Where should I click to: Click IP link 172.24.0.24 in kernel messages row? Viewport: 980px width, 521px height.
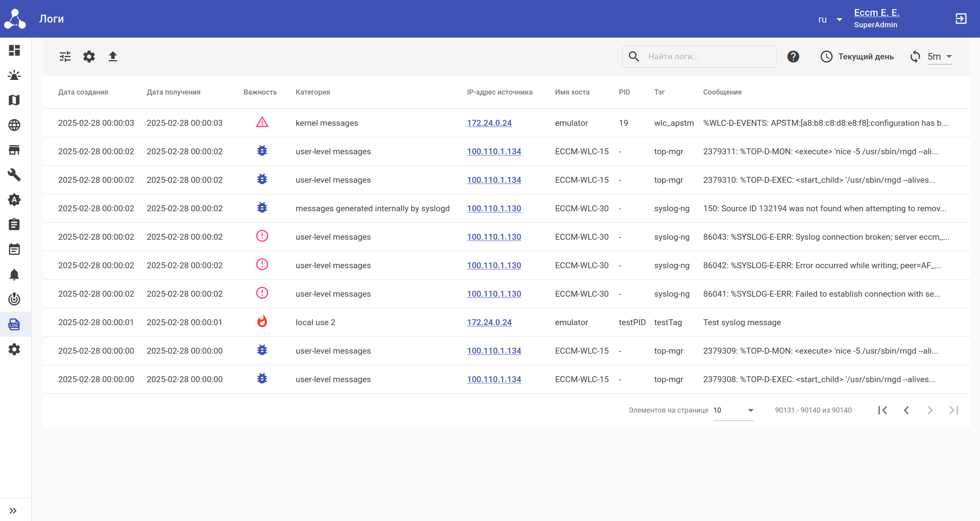489,123
